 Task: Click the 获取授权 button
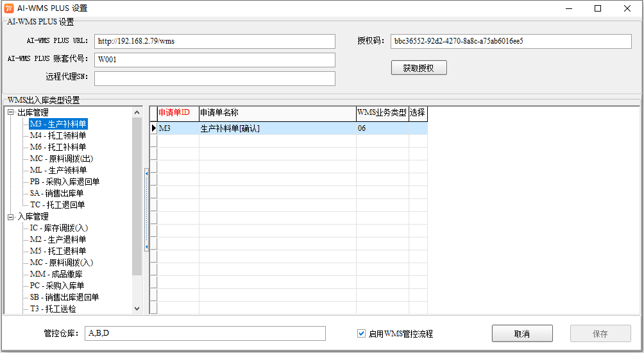(x=419, y=68)
